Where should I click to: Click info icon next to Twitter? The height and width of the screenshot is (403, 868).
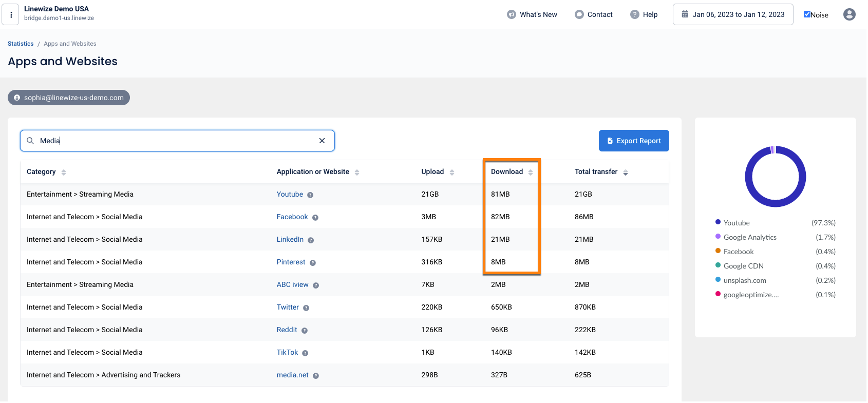306,308
